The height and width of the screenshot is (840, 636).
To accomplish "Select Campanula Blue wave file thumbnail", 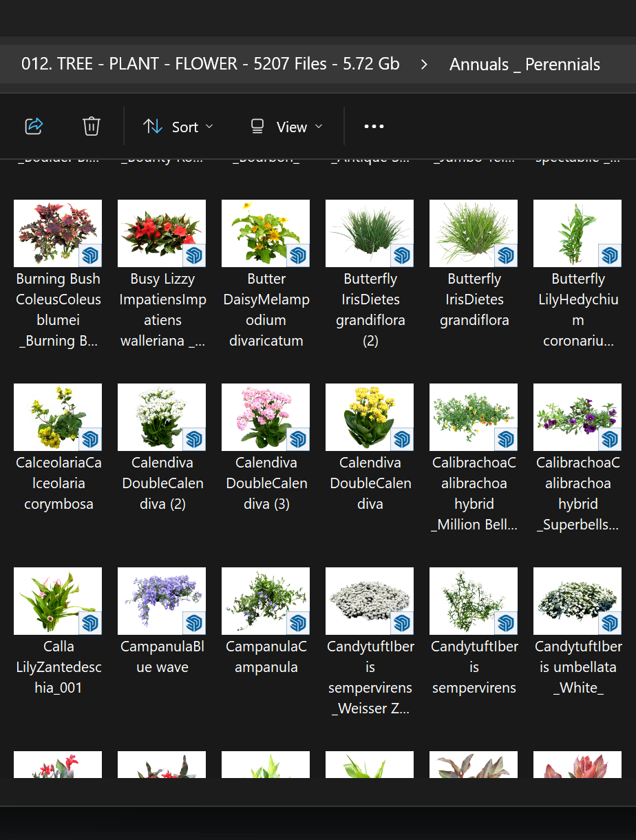I will coord(162,601).
